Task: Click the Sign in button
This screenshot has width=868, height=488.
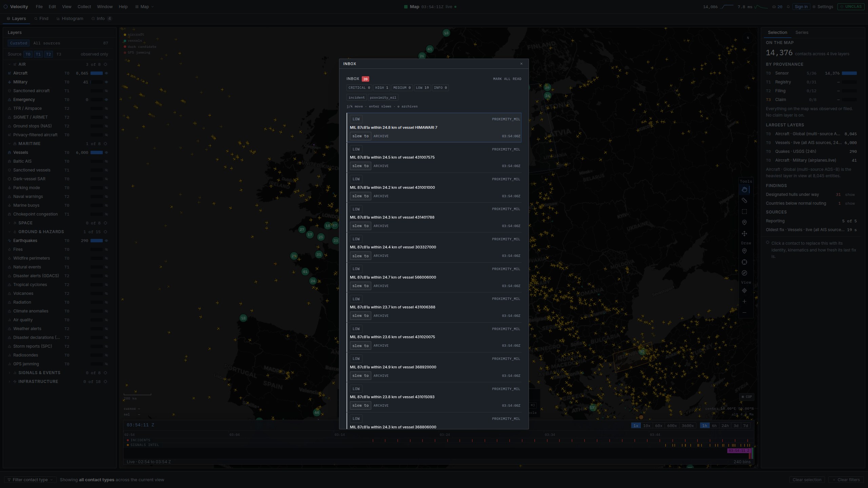Action: 801,7
